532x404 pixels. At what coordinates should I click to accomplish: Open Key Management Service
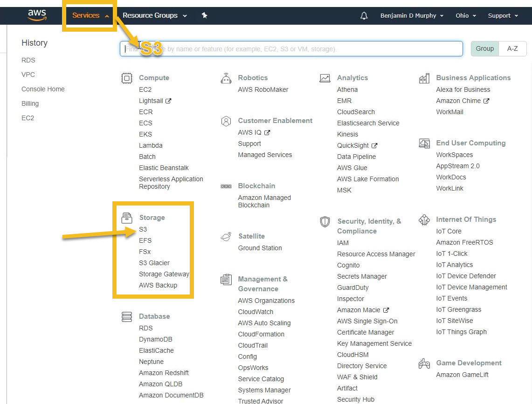[374, 343]
